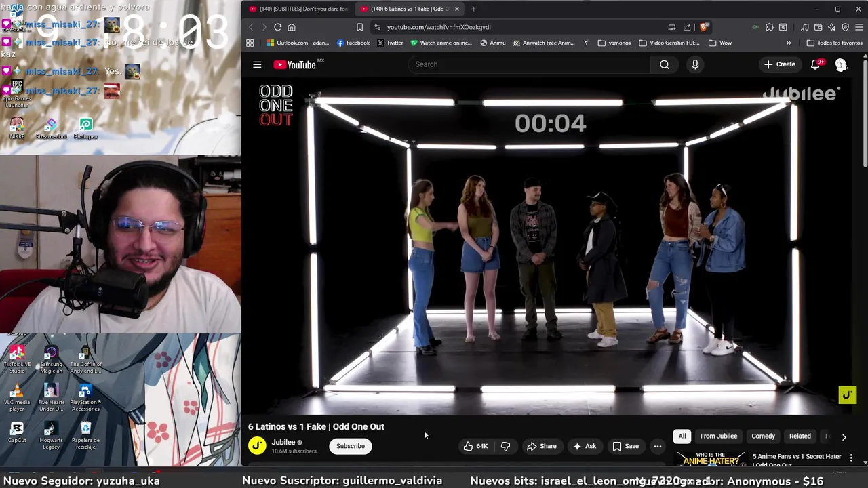Open options for 5 Anime Fans video
This screenshot has height=488, width=868.
click(x=851, y=458)
